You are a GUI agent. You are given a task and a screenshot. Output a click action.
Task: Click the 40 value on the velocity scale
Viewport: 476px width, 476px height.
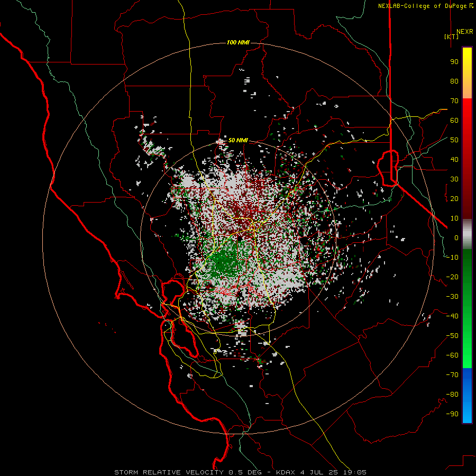[454, 160]
